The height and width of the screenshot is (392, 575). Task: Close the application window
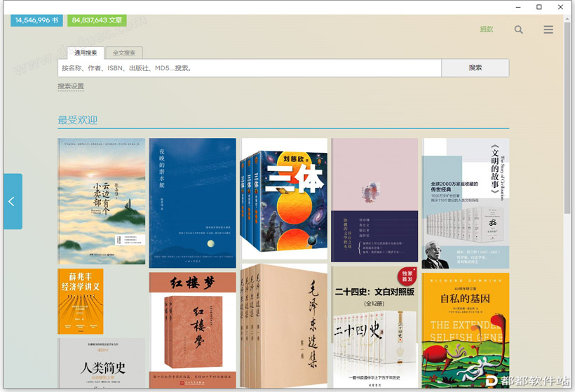(560, 7)
